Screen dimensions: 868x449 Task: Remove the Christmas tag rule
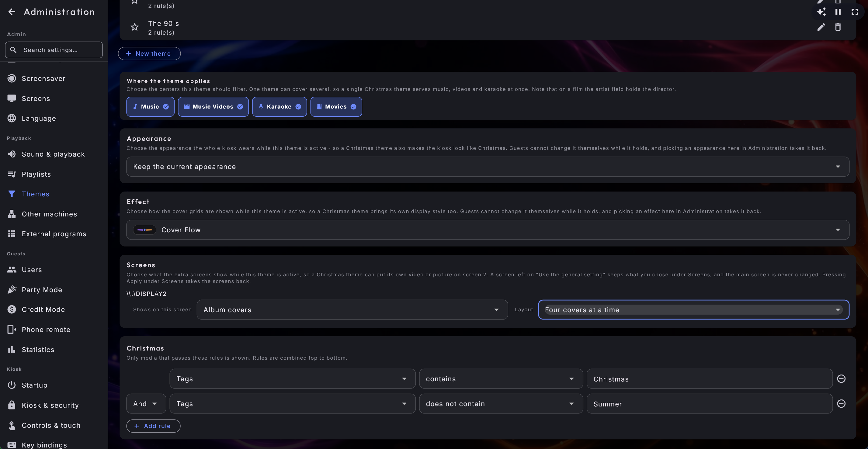(841, 378)
